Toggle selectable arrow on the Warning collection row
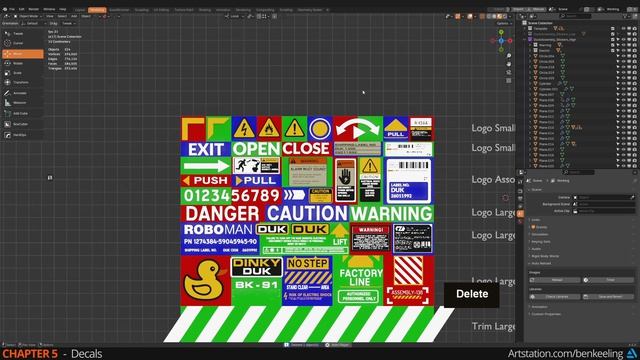Viewport: 640px width, 360px height. [x=618, y=45]
